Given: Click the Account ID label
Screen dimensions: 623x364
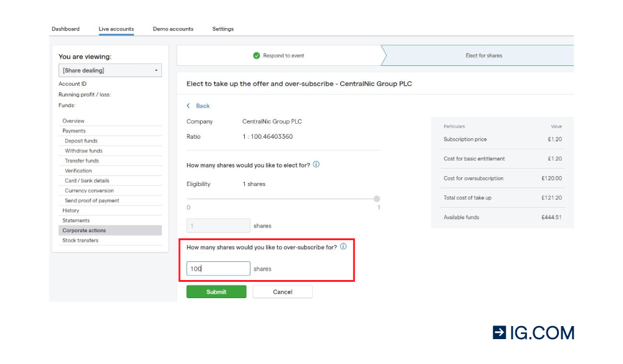Looking at the screenshot, I should pos(72,84).
